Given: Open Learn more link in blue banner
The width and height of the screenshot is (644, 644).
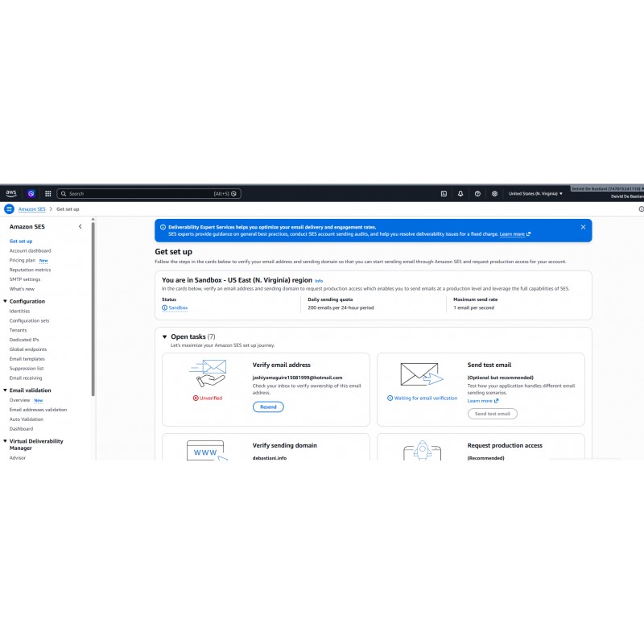Looking at the screenshot, I should [x=514, y=234].
